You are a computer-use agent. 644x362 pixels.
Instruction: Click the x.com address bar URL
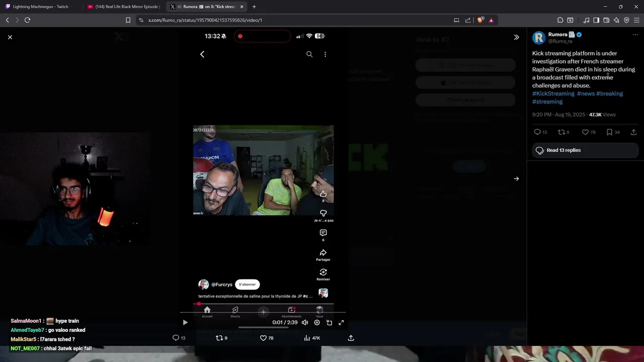tap(205, 20)
